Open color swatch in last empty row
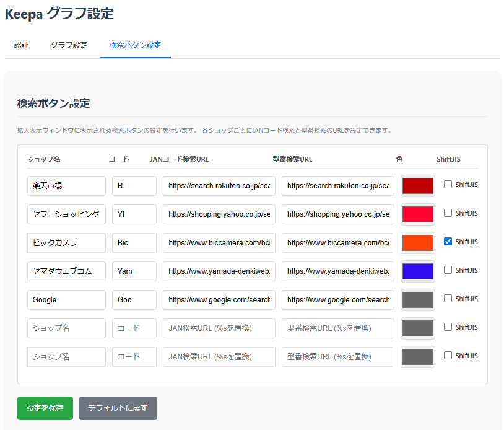 point(418,357)
